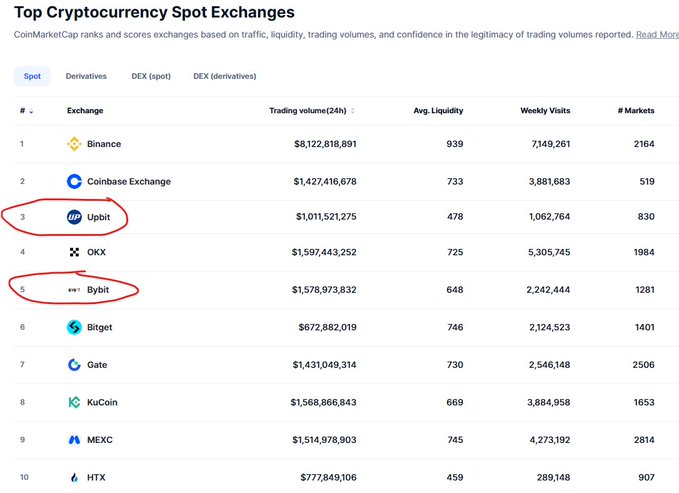679x493 pixels.
Task: Click MEXC weekly visits 4,273,192
Action: (x=550, y=440)
